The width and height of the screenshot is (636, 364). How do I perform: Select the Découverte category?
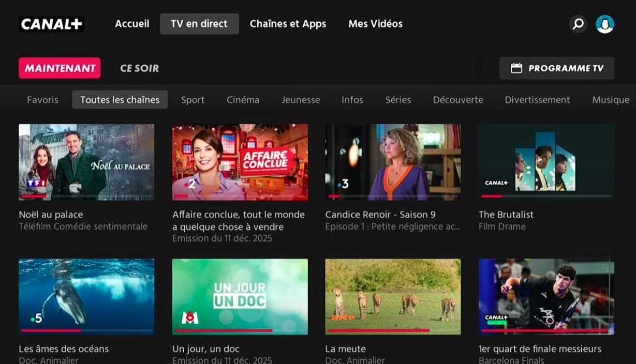coord(458,100)
